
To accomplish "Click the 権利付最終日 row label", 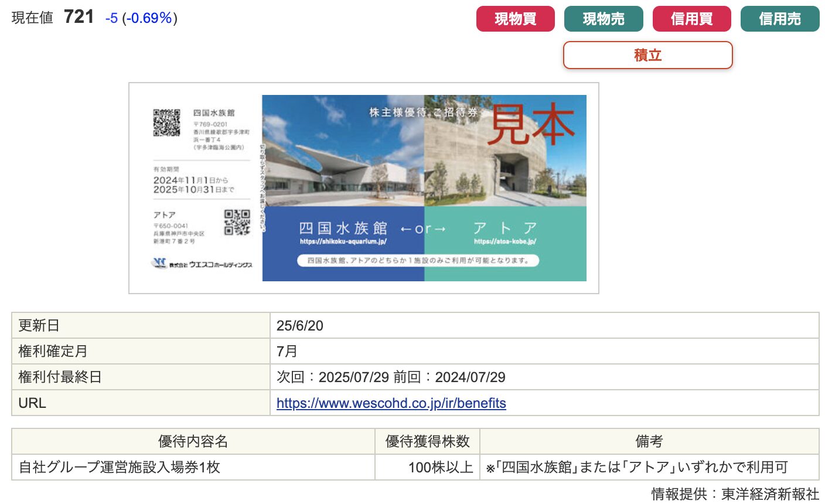I will click(141, 377).
